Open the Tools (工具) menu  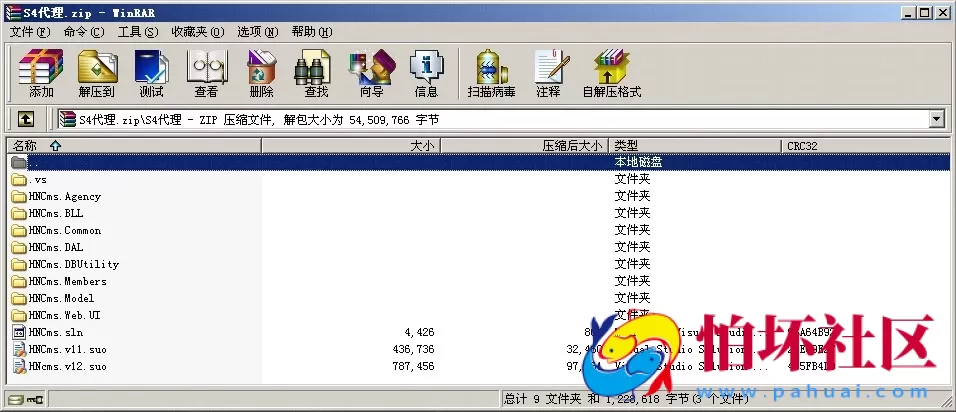tap(138, 32)
